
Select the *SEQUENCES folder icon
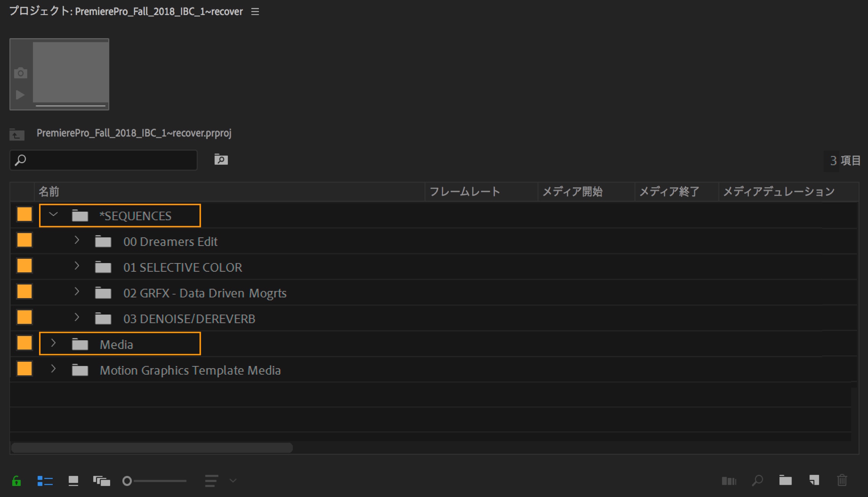point(80,216)
